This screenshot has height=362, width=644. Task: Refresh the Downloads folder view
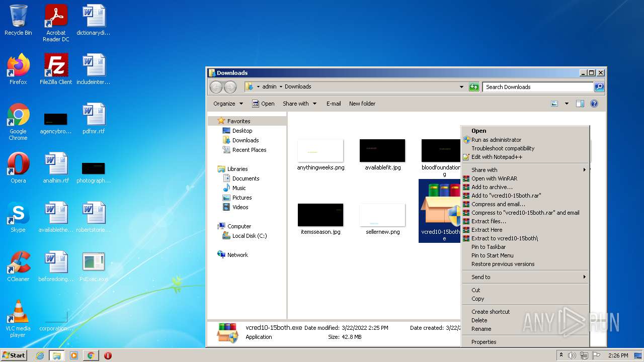474,87
